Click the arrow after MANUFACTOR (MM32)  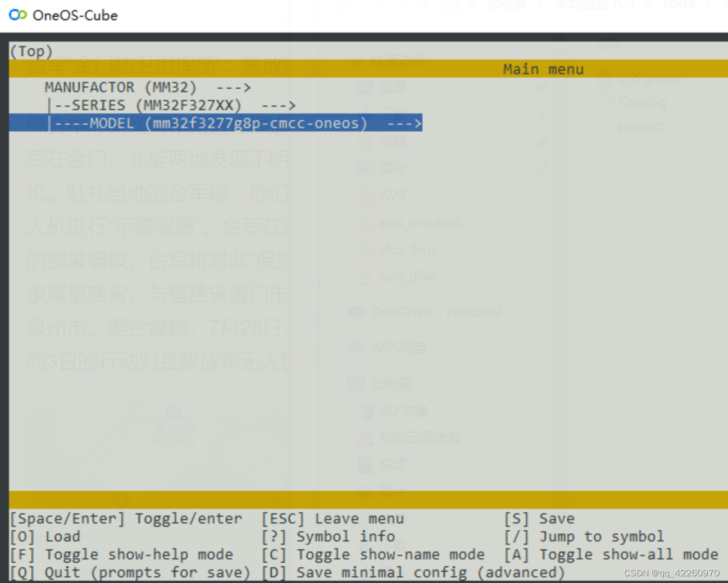pyautogui.click(x=234, y=88)
